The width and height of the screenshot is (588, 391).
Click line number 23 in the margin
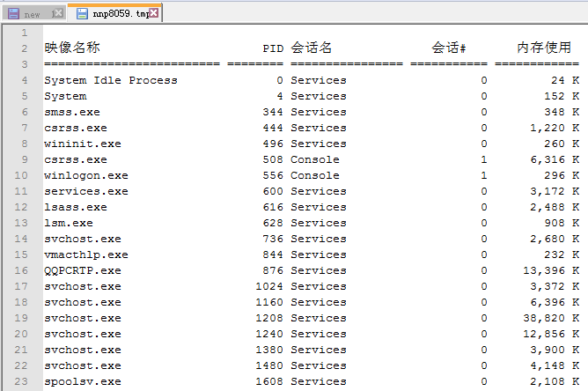(24, 381)
